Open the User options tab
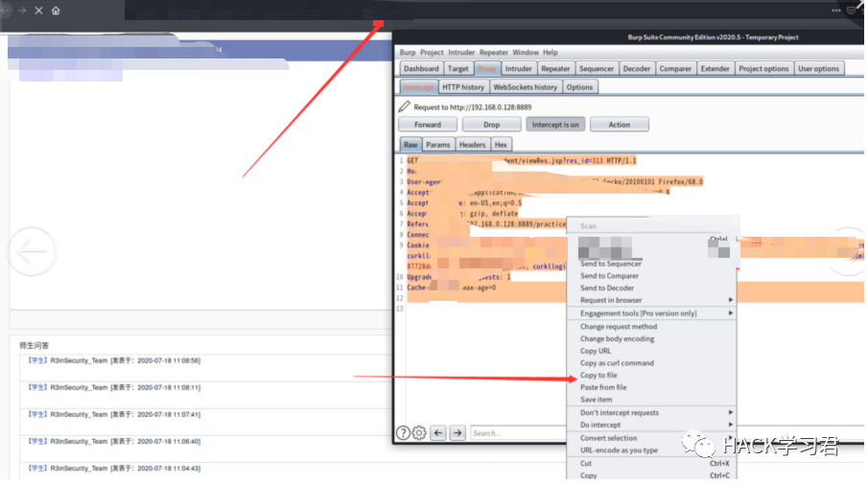The image size is (868, 484). pos(819,69)
